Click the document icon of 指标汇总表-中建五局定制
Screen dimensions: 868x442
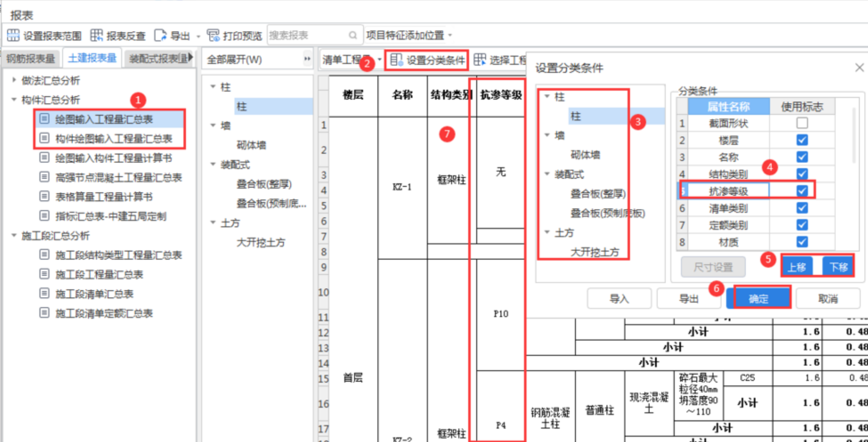point(44,216)
